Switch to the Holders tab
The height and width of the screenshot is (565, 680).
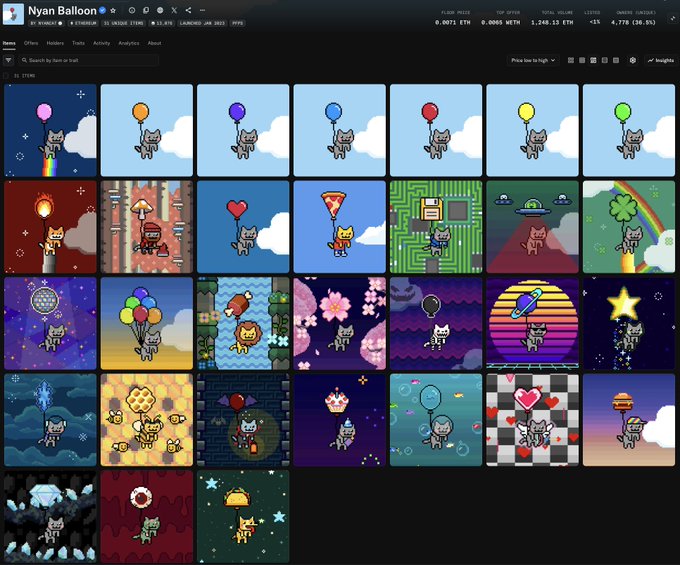click(x=55, y=43)
